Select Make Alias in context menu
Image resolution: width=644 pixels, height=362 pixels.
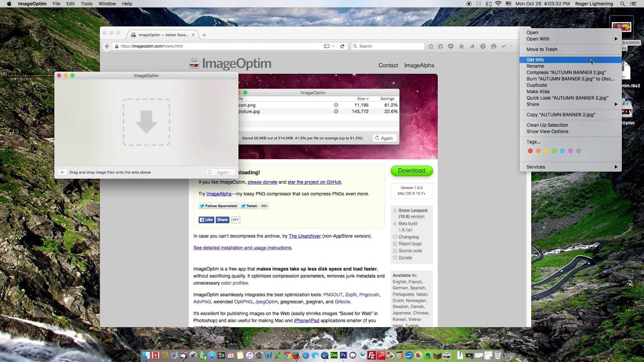(x=571, y=92)
